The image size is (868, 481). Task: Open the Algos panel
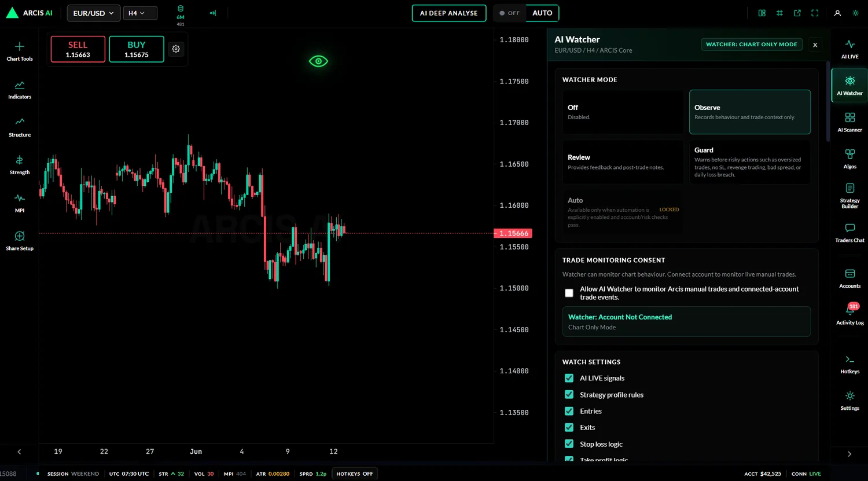pos(849,159)
